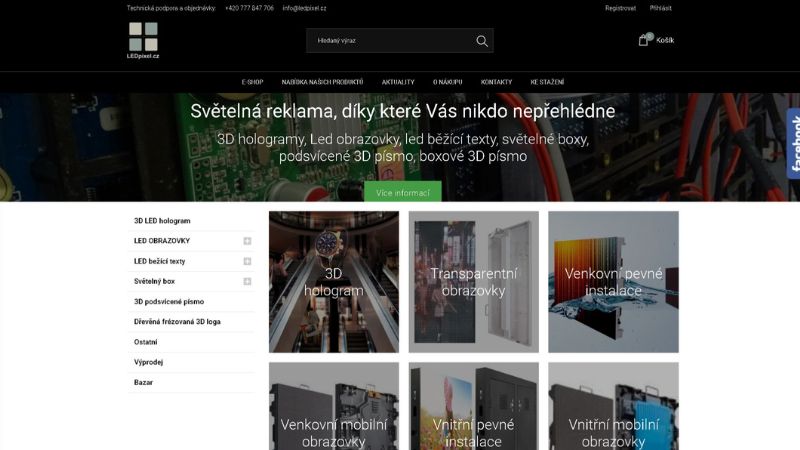This screenshot has width=800, height=450.
Task: Open the AKTUALITY menu item
Action: click(x=398, y=82)
